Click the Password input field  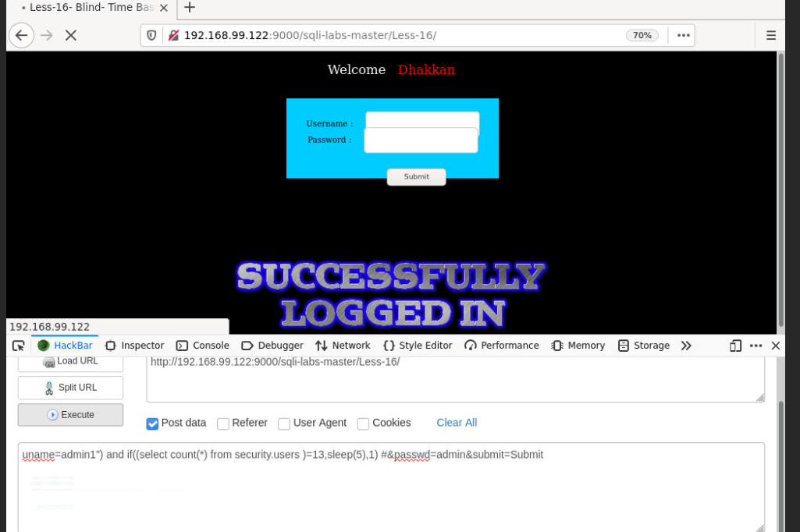point(421,140)
